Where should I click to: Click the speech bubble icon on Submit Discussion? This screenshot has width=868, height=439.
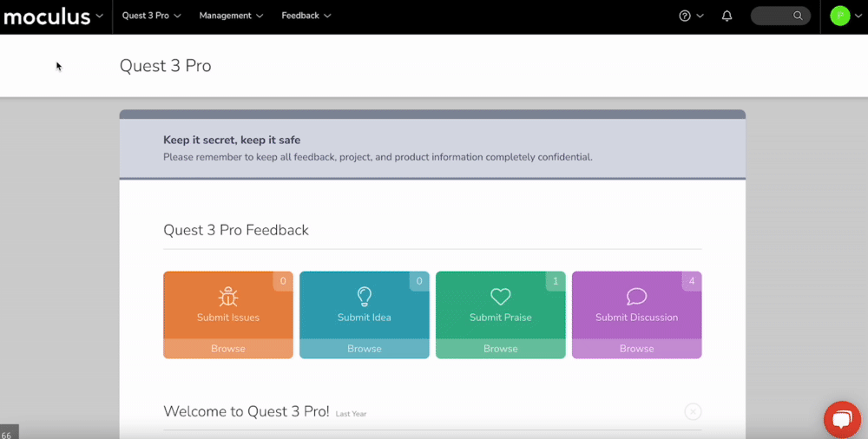[x=636, y=297]
